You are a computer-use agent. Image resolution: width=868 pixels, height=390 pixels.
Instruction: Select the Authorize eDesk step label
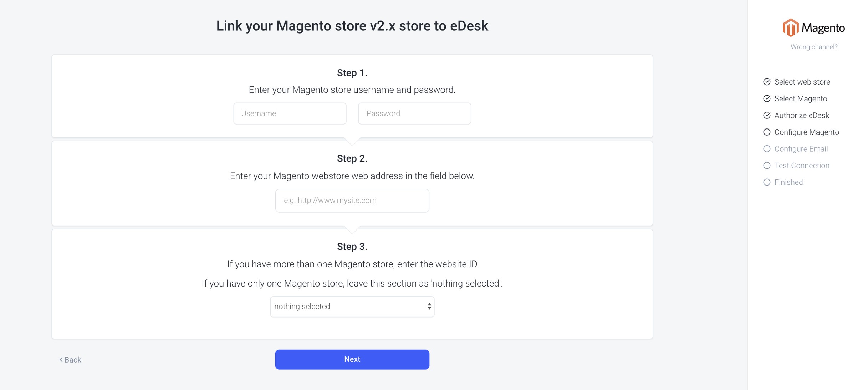802,116
